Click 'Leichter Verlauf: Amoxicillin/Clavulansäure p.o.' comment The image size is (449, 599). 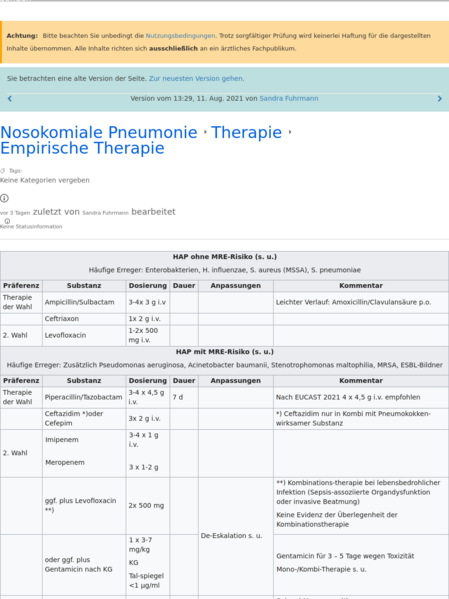click(x=353, y=302)
